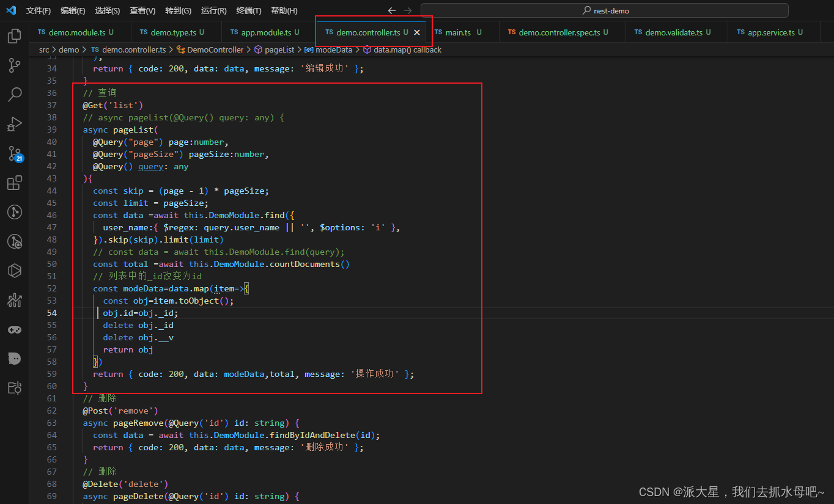834x504 pixels.
Task: Open the Extensions view
Action: pos(15,183)
